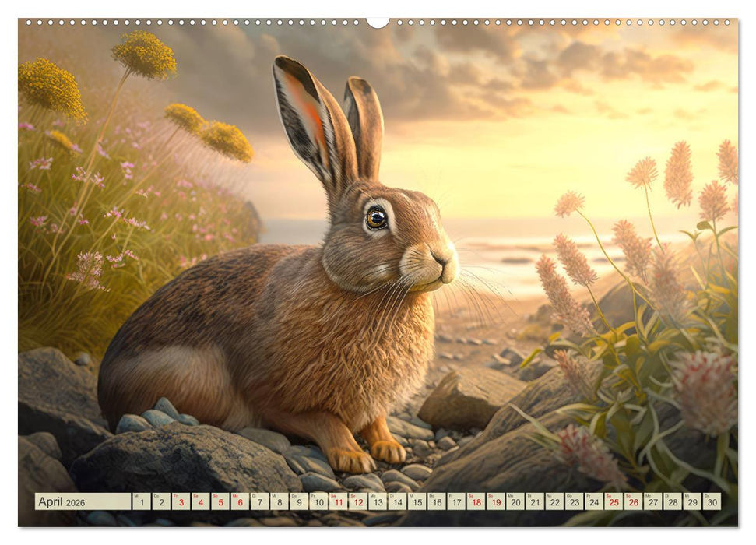Select the red Saturday 4 date cell

tap(200, 504)
